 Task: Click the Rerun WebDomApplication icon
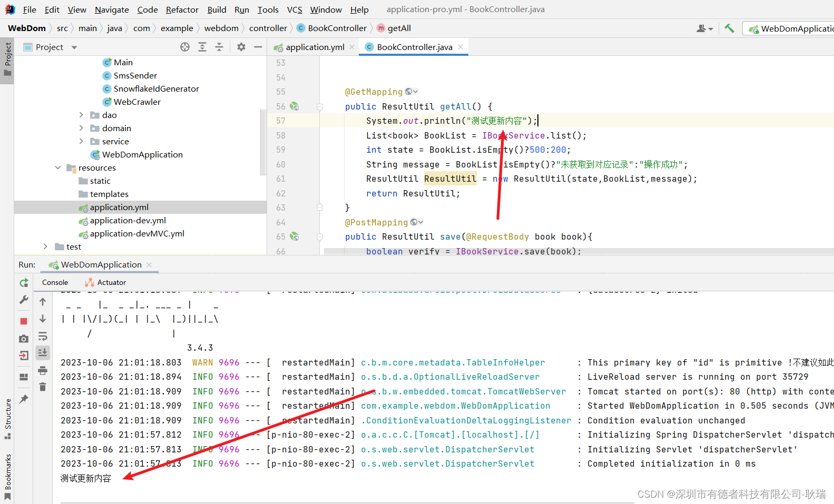pyautogui.click(x=24, y=283)
